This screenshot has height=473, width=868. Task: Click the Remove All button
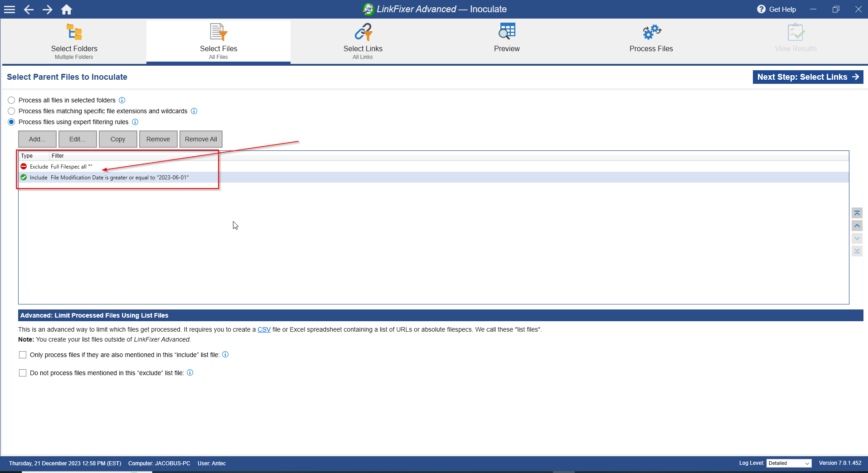201,139
